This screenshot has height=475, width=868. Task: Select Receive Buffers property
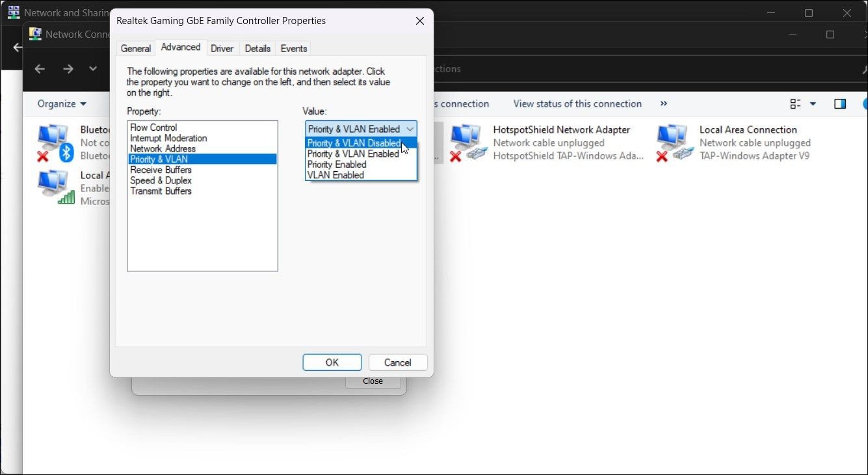pos(202,170)
